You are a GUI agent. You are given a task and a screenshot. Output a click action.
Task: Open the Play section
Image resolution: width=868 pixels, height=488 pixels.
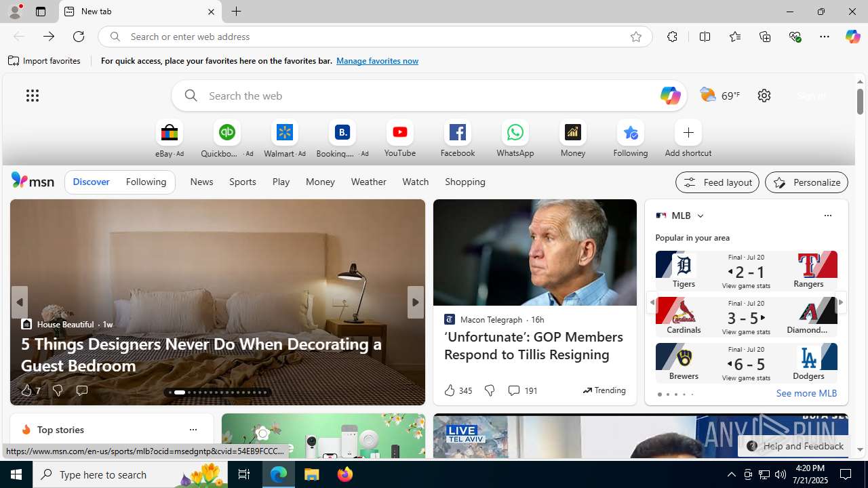(x=281, y=182)
